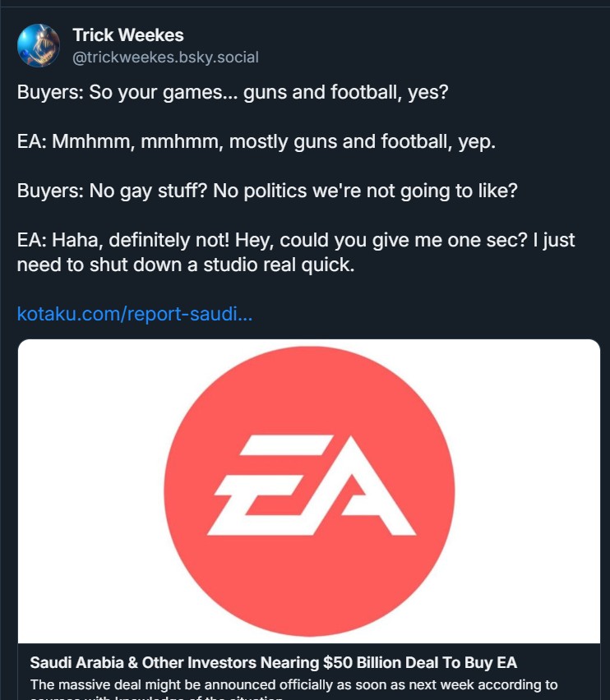The width and height of the screenshot is (610, 700).
Task: Follow the kotaku.com/report-saudi link
Action: [135, 314]
